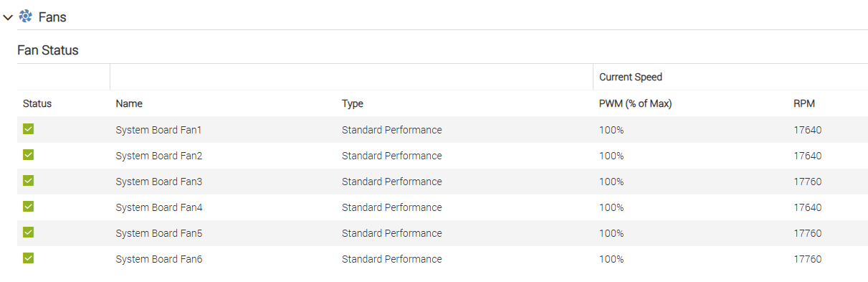
Task: Click Fan3 RPM value 17760
Action: (808, 182)
